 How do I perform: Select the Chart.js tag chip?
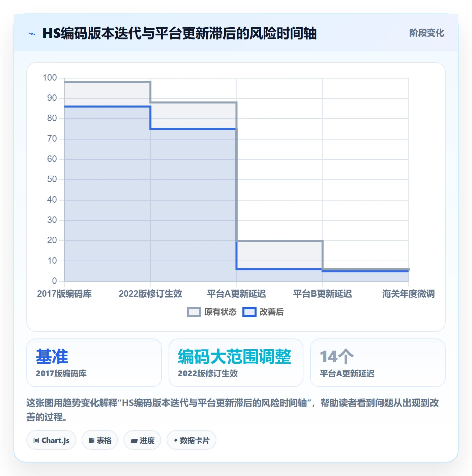51,440
